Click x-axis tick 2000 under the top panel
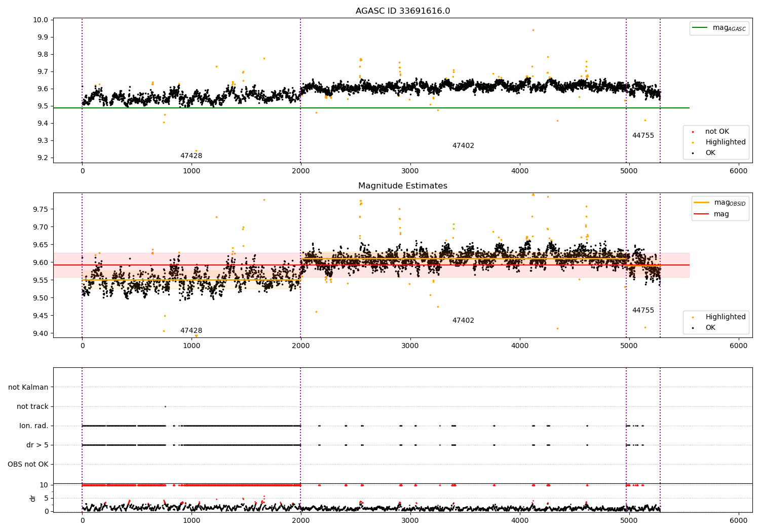 pos(300,171)
